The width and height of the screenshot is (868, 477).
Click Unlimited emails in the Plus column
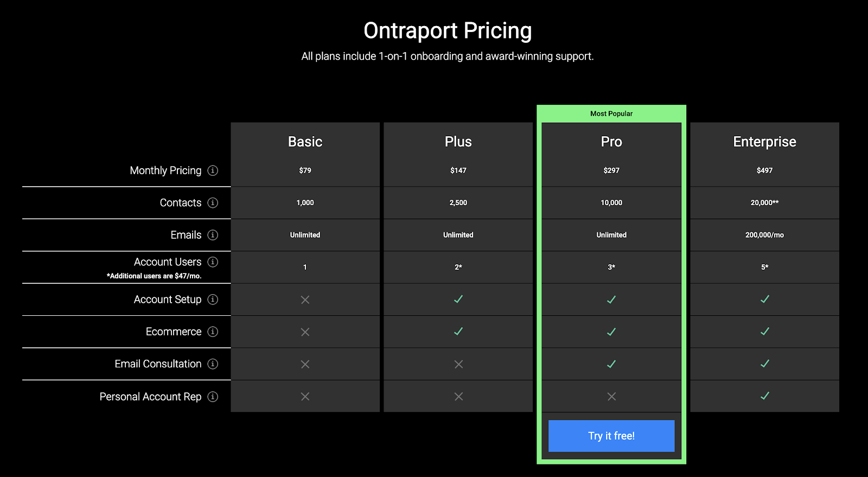click(x=458, y=235)
